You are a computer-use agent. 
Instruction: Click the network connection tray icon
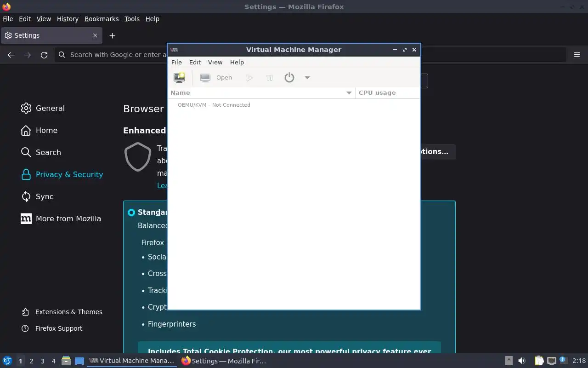(552, 361)
